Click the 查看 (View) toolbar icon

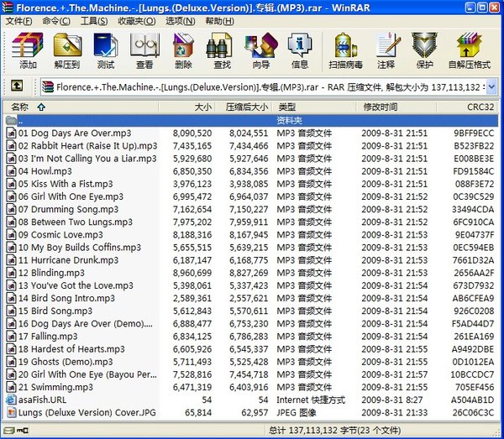click(x=144, y=45)
